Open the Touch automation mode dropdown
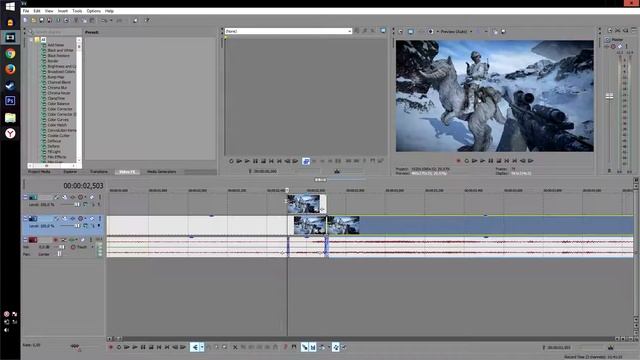 93,247
